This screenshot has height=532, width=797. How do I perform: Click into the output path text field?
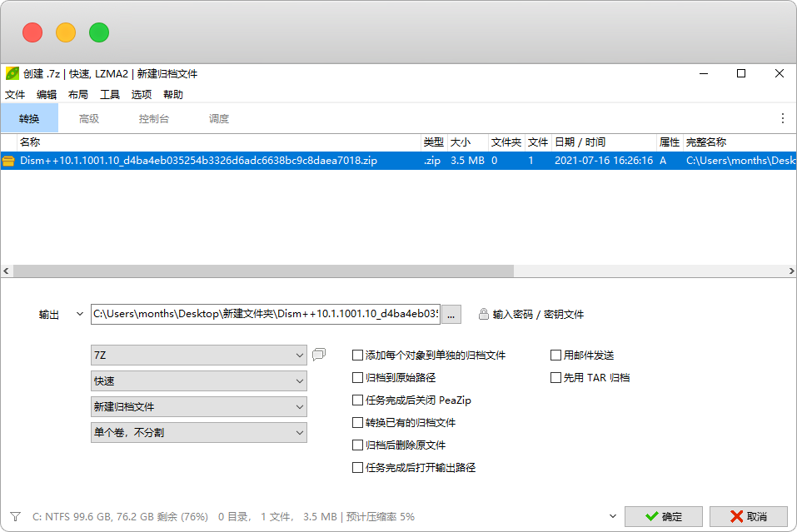click(x=265, y=314)
